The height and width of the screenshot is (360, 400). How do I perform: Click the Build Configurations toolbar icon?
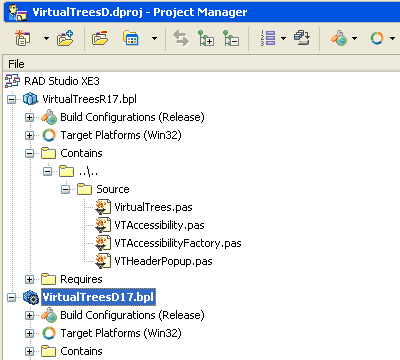pos(339,38)
